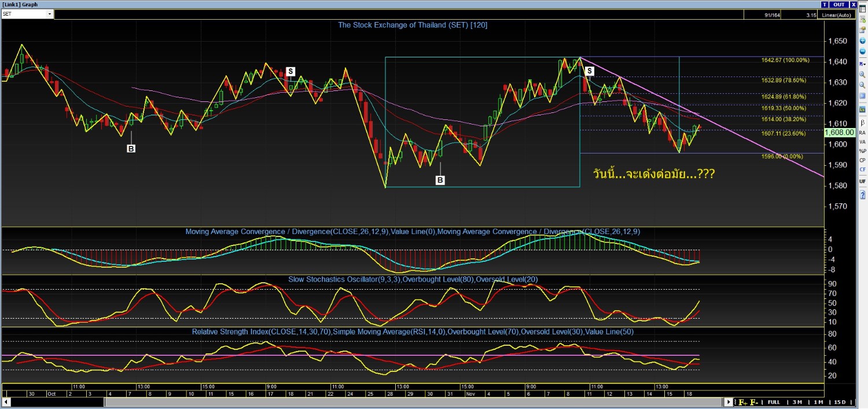This screenshot has width=868, height=409.
Task: Click the S sell marker near Oct 18
Action: (x=290, y=71)
